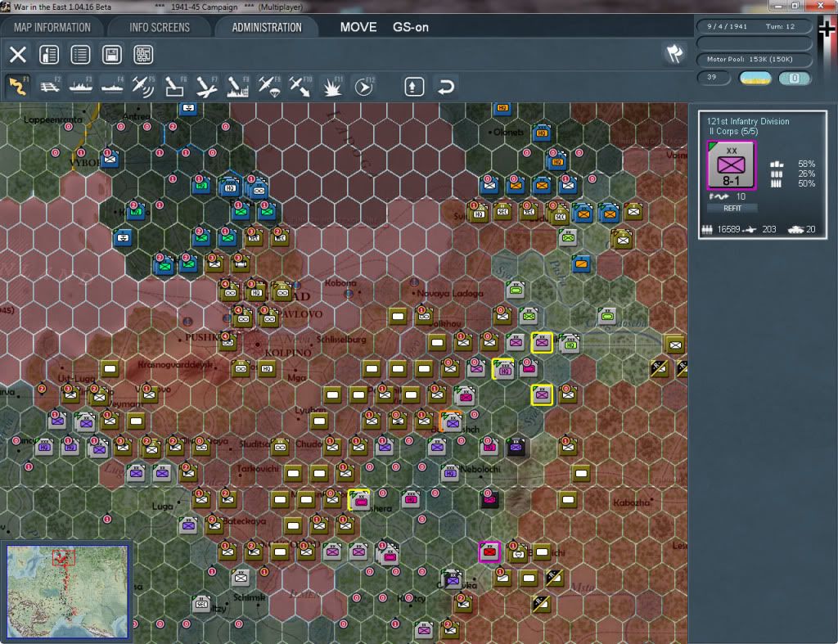The image size is (838, 644).
Task: Click the 121st Infantry Division unit counter
Action: [x=731, y=165]
